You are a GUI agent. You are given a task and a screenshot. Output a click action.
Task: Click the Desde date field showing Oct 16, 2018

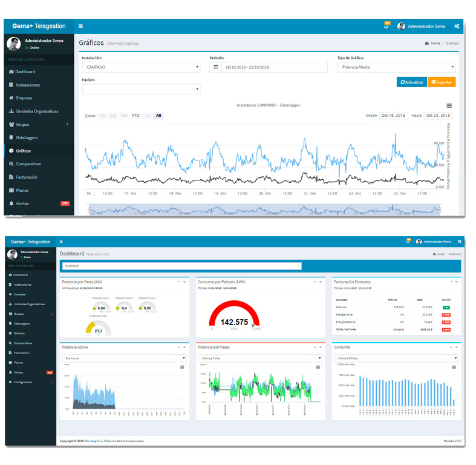pos(393,116)
